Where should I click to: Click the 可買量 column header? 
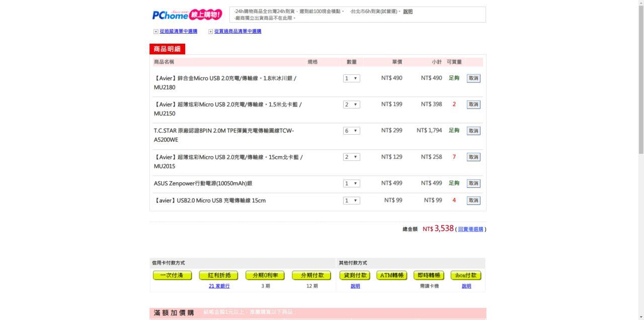pyautogui.click(x=454, y=62)
